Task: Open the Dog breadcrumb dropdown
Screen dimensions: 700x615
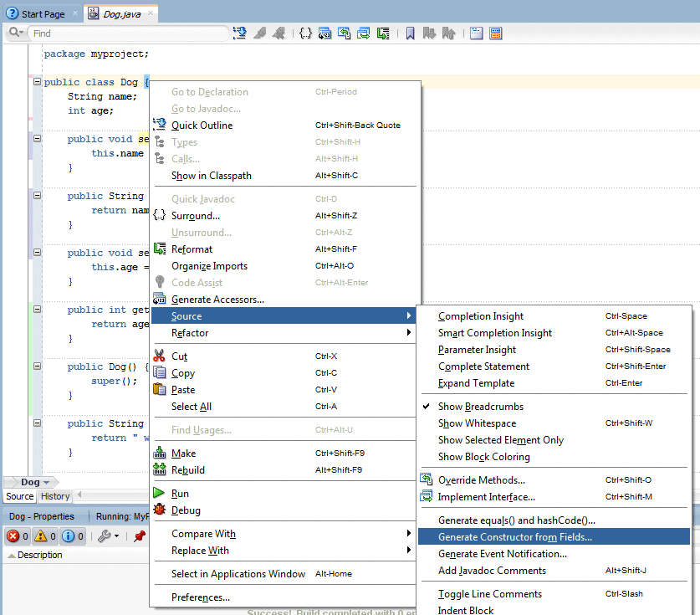Action: point(46,483)
